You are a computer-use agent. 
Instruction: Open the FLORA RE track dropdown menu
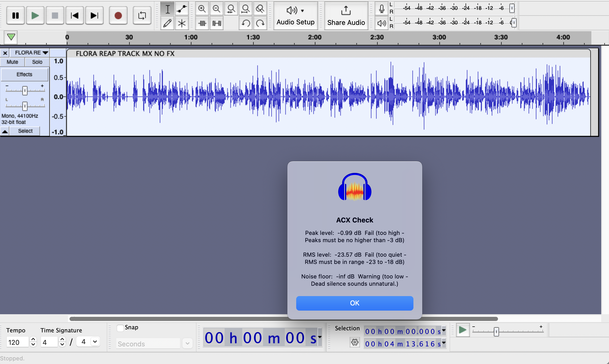point(30,53)
